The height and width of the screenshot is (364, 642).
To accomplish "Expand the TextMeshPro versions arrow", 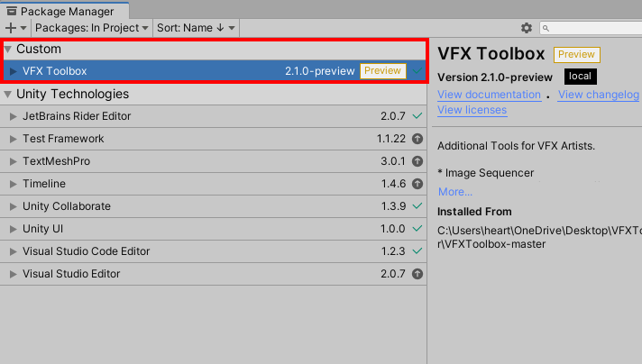I will (14, 161).
